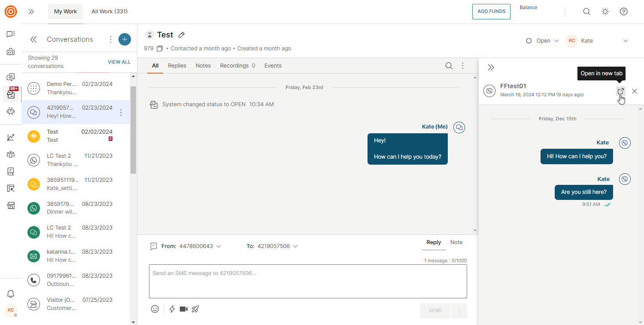Open the contact book sidebar icon

11,172
